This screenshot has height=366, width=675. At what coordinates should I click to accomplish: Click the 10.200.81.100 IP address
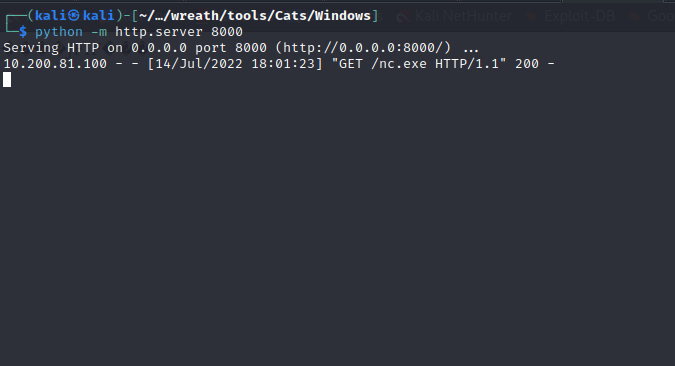pyautogui.click(x=55, y=64)
